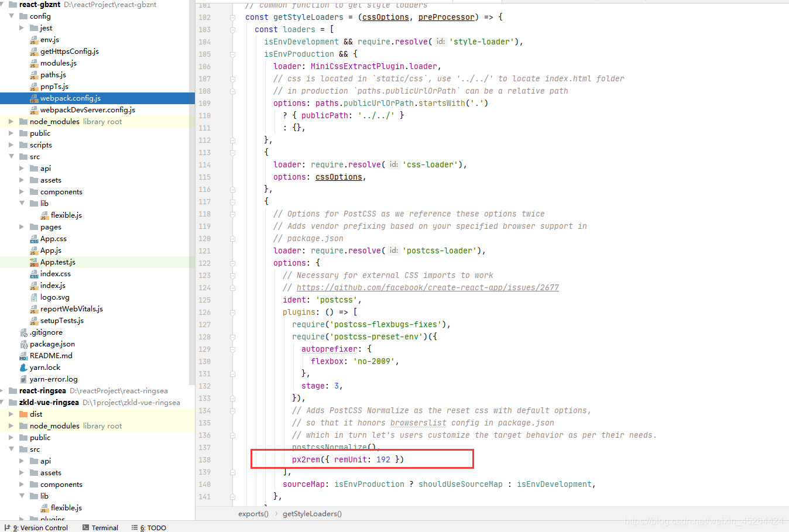Click the README.md markdown file icon
Screen dimensions: 789x532
23,356
